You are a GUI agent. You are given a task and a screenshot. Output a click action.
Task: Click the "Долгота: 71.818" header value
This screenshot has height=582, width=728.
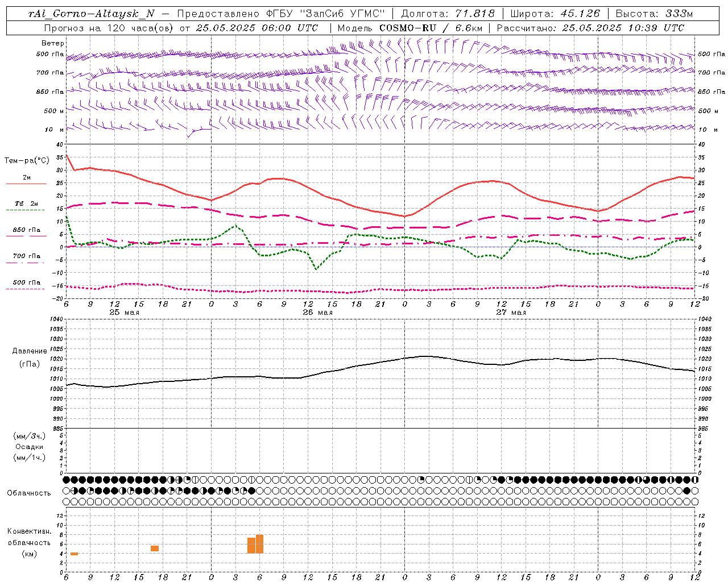(x=448, y=14)
